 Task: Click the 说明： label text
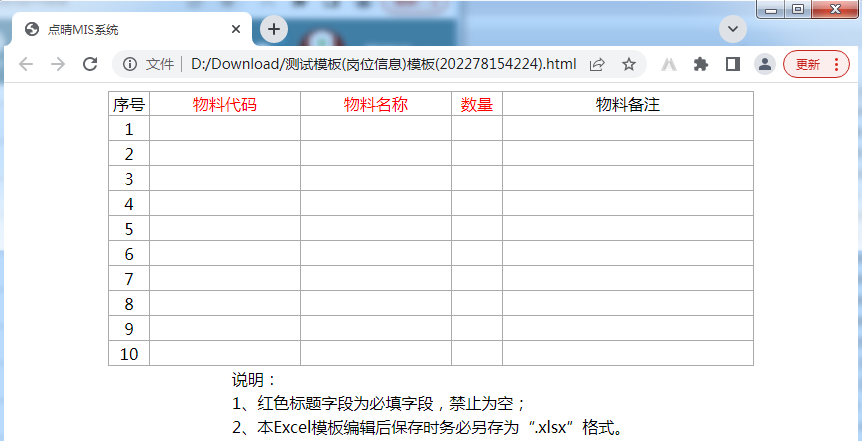(253, 379)
